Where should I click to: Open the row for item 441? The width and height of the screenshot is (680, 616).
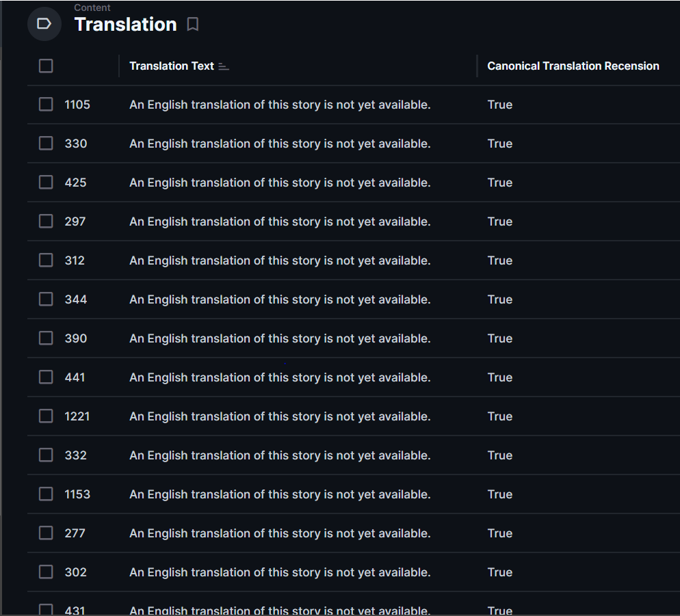[x=74, y=377]
